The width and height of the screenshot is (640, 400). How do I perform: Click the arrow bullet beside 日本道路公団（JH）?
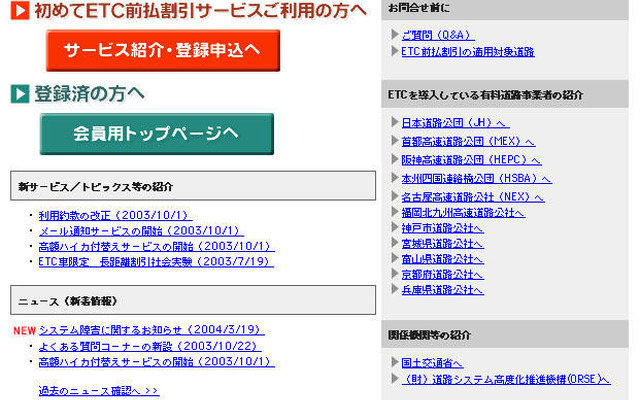click(394, 122)
